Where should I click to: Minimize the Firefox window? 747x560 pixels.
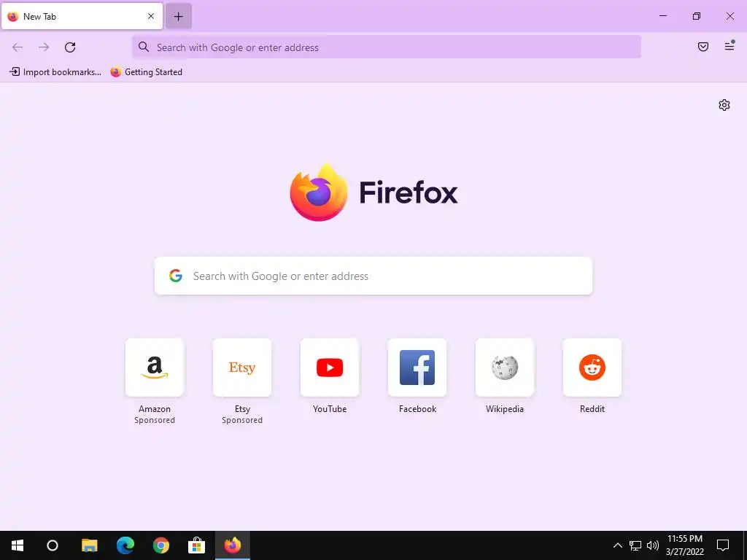point(662,16)
